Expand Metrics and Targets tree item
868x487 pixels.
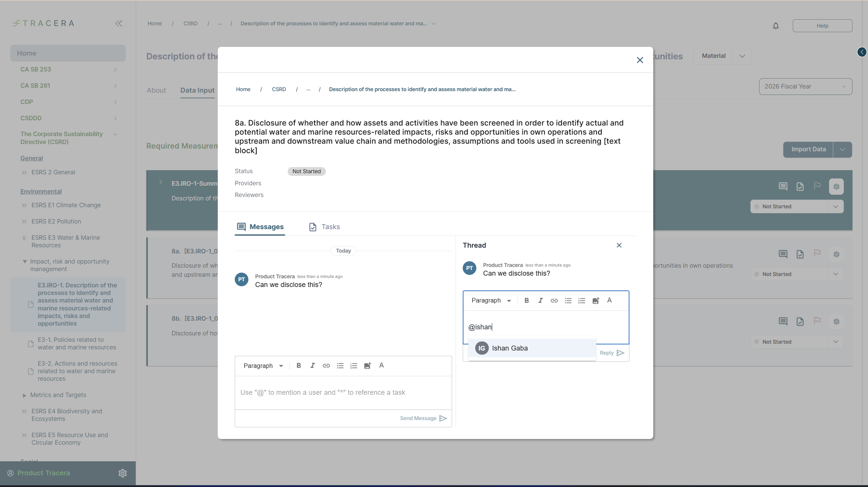(x=24, y=395)
